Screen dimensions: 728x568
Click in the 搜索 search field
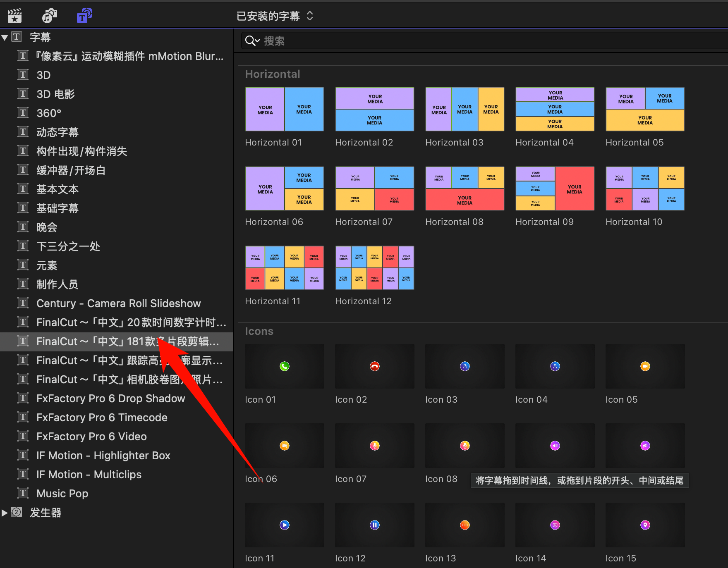click(x=455, y=41)
